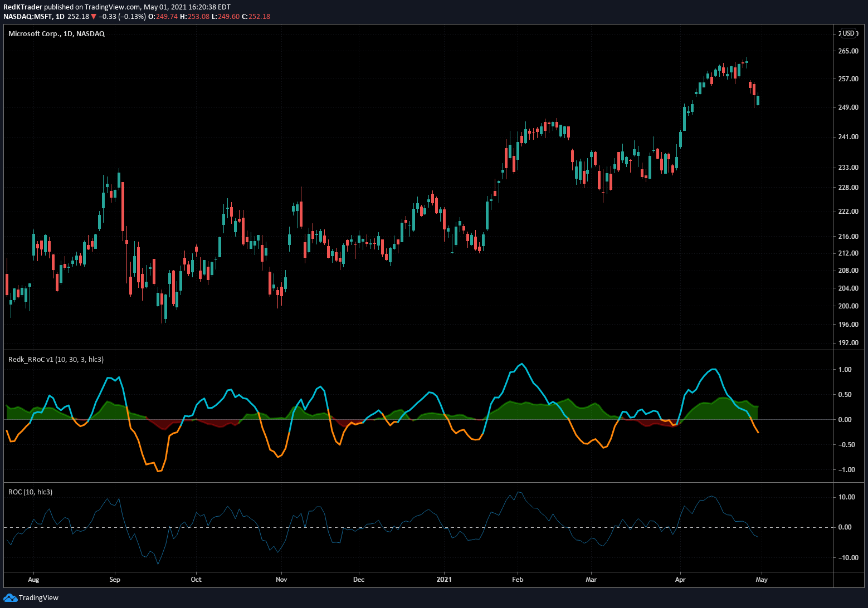Click the low price value L:249.60
Image resolution: width=868 pixels, height=608 pixels.
[226, 16]
